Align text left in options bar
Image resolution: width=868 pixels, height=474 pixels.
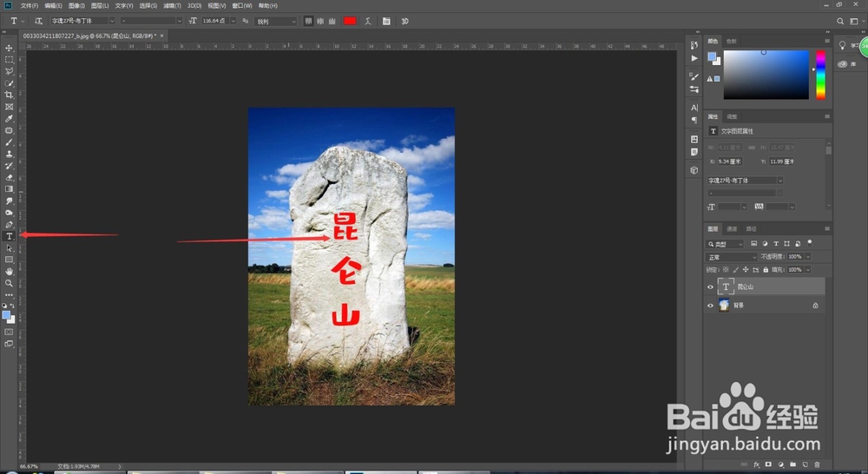point(308,21)
